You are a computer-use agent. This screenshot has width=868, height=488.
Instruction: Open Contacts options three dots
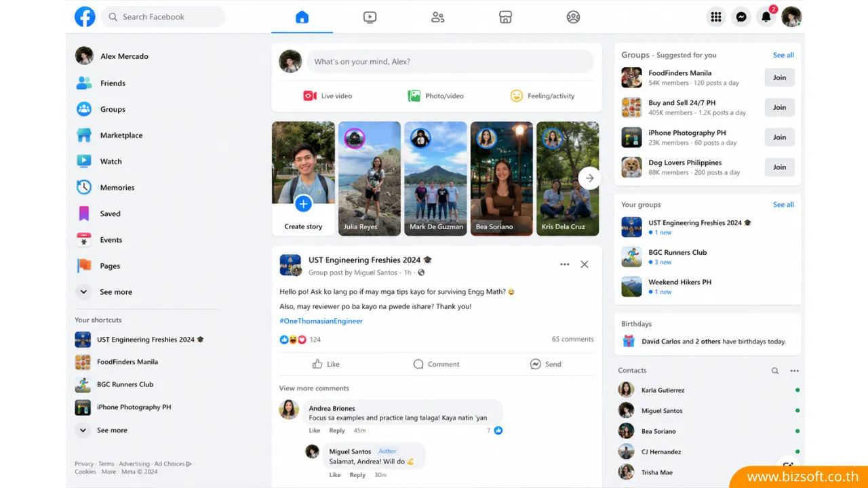[794, 371]
